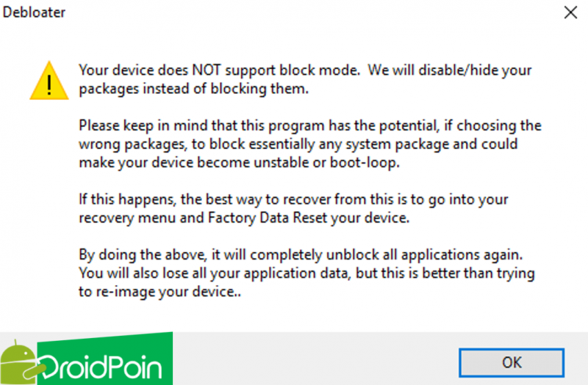
Task: Close the Debloater dialog with X
Action: (x=569, y=12)
